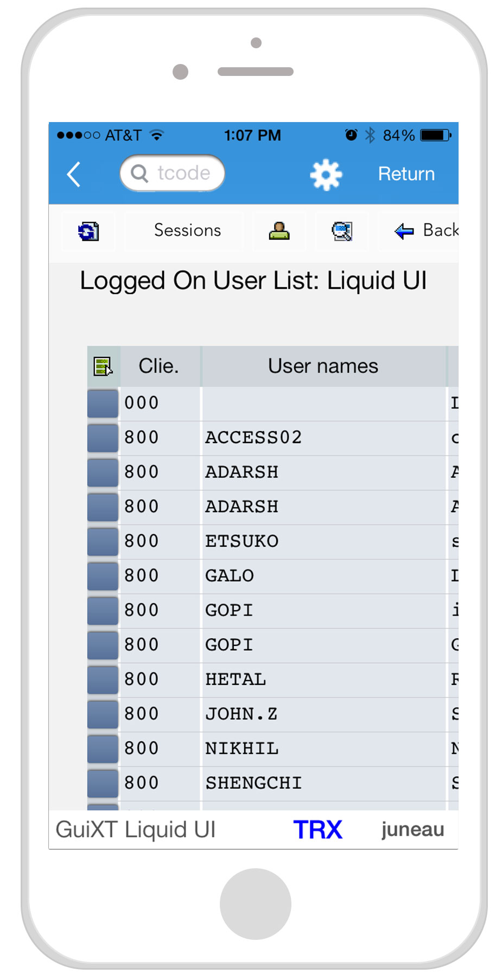Tap the left chevron in the blue header
Image resolution: width=502 pixels, height=980 pixels.
coord(74,174)
